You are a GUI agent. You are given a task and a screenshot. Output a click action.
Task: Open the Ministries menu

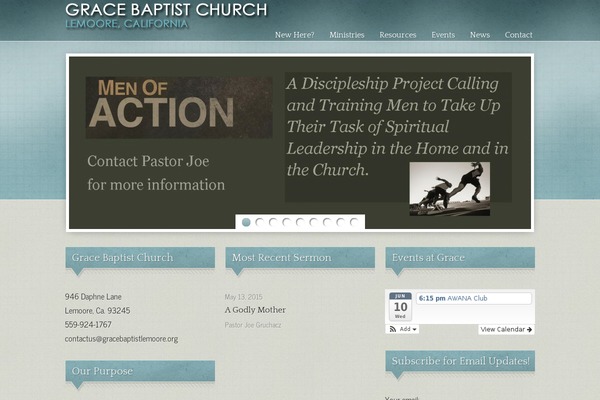point(347,35)
